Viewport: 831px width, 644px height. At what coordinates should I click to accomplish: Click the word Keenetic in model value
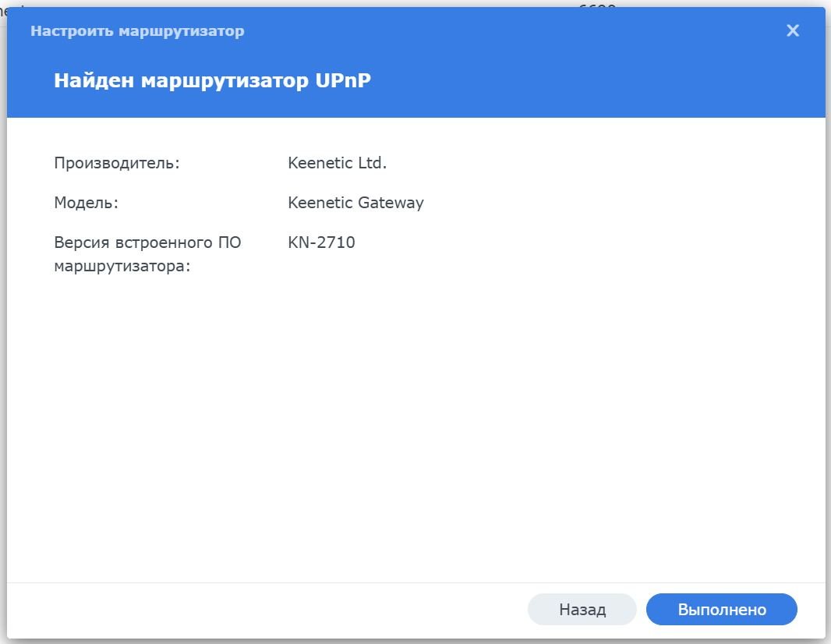[x=320, y=203]
